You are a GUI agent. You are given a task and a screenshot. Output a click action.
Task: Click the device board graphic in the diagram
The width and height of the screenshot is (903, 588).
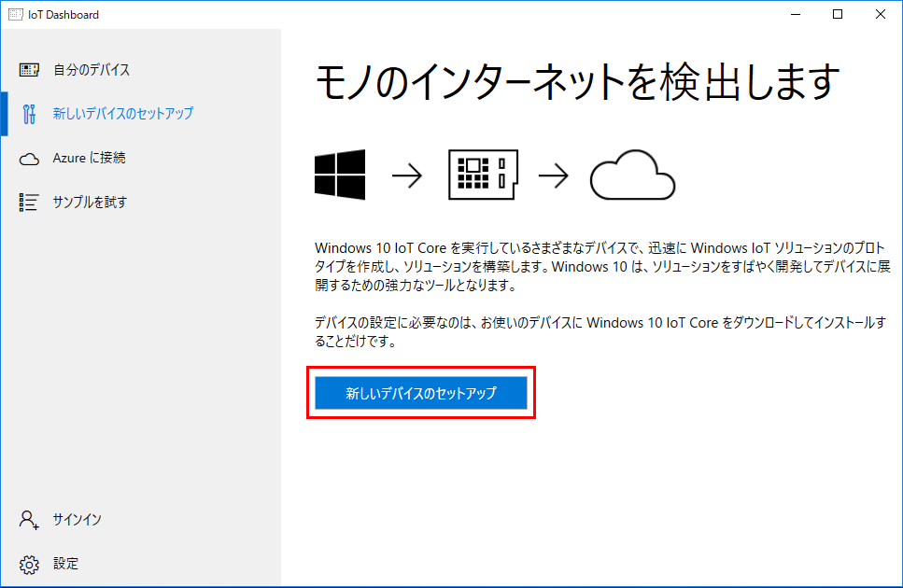point(483,175)
